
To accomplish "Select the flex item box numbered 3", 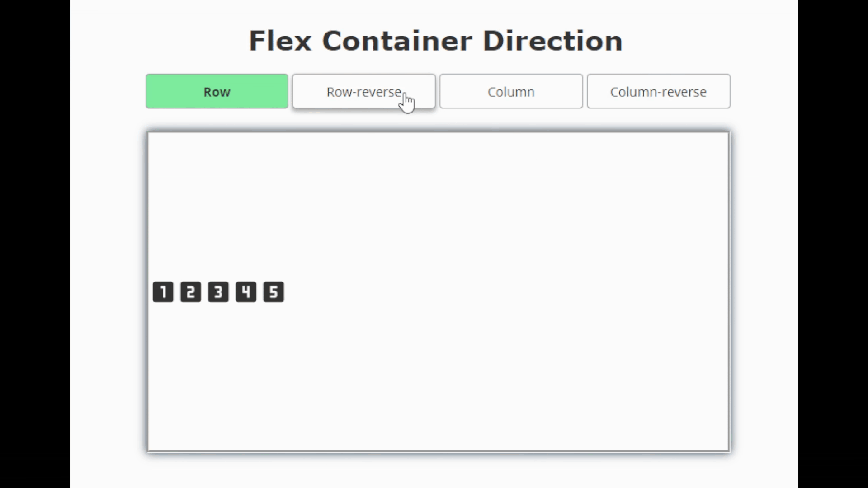I will pyautogui.click(x=218, y=292).
